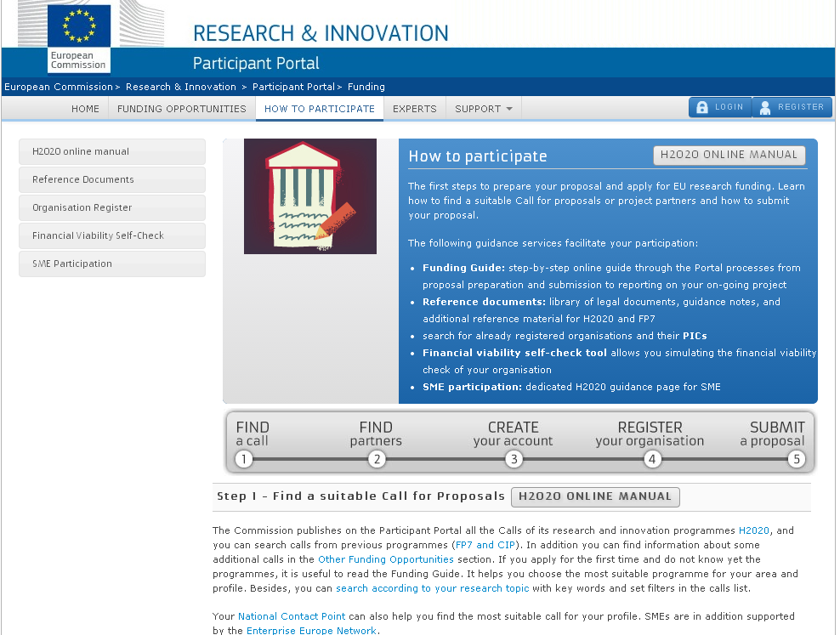Select step circle 4 Register your organisation
The width and height of the screenshot is (840, 635).
[652, 459]
